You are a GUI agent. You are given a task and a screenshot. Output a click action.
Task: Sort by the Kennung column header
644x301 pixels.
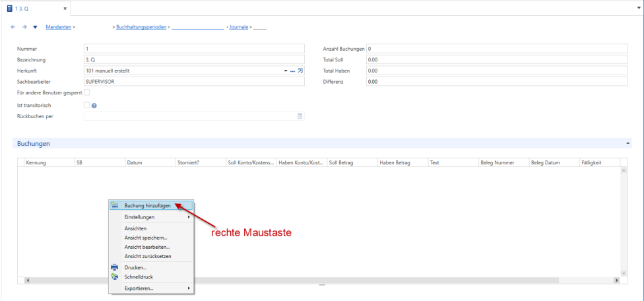pyautogui.click(x=49, y=162)
